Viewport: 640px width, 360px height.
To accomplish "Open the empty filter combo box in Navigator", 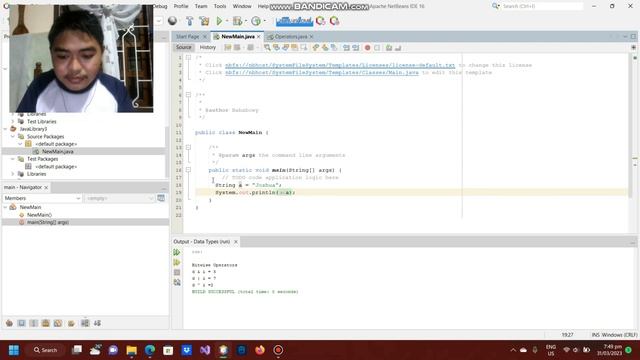I will click(x=120, y=198).
